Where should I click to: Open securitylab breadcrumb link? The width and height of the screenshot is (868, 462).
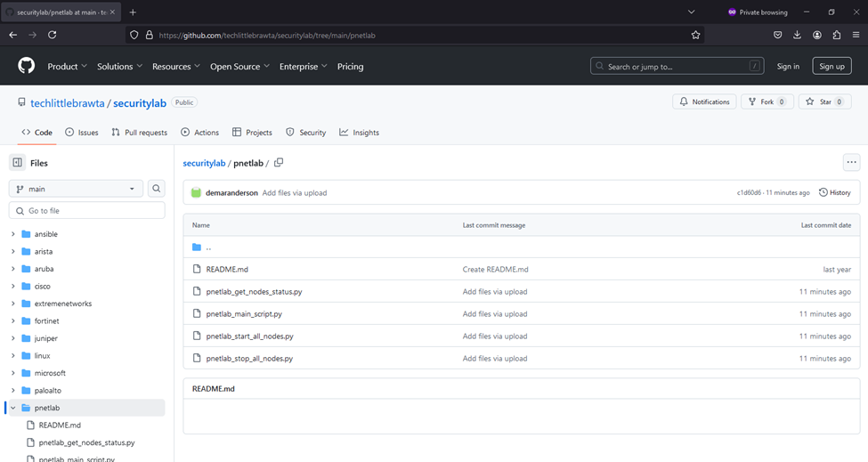pos(204,163)
